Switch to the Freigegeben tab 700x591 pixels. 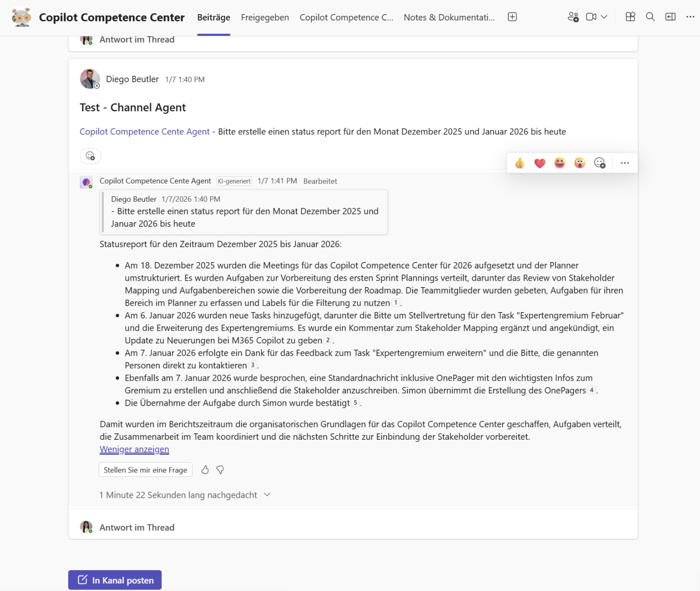(265, 17)
